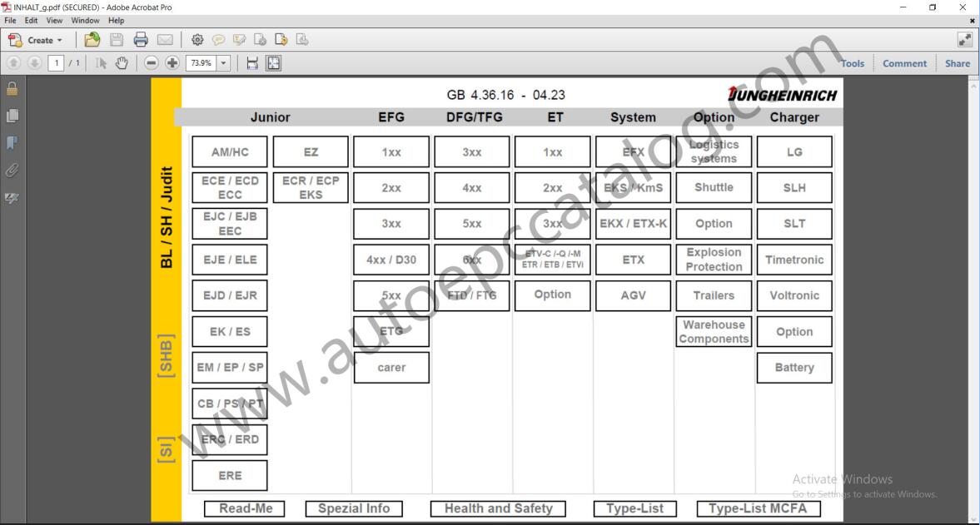Open the Help menu
The height and width of the screenshot is (525, 980).
click(x=117, y=21)
